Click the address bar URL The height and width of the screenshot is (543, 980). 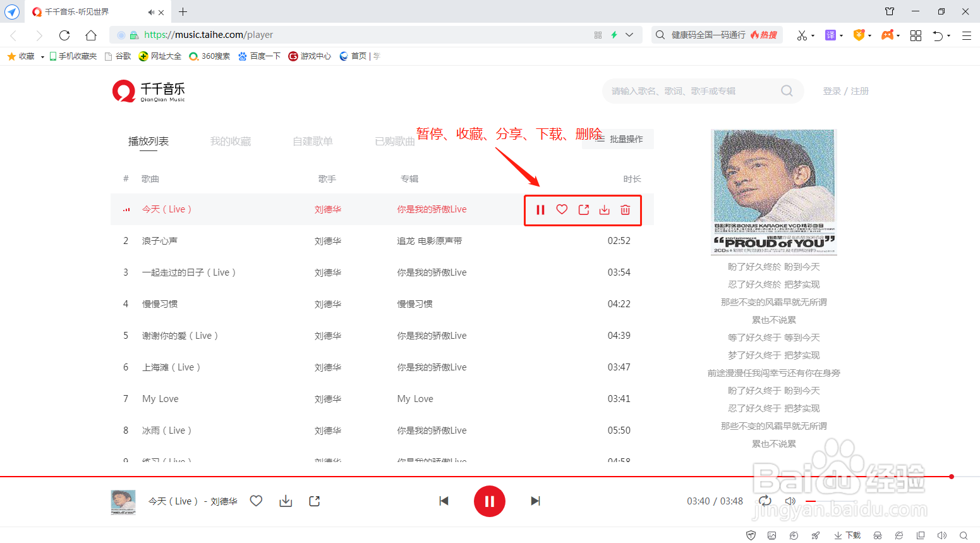coord(209,35)
